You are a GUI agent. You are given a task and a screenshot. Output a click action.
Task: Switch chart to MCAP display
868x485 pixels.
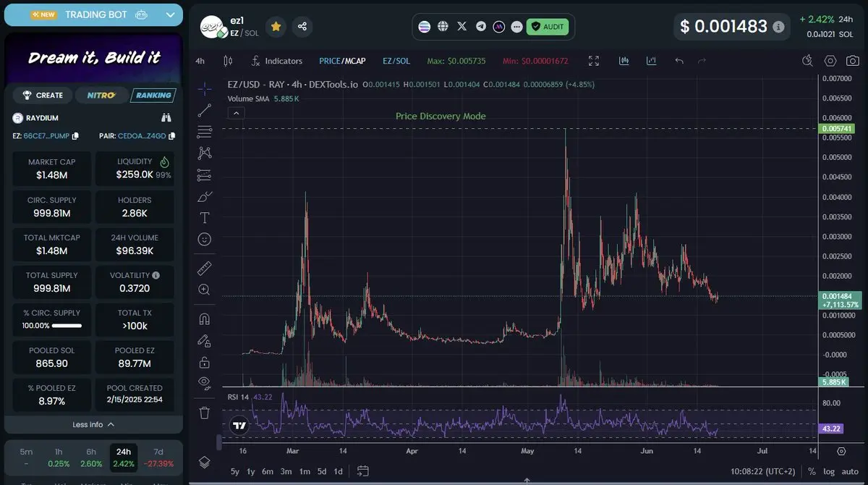coord(354,61)
